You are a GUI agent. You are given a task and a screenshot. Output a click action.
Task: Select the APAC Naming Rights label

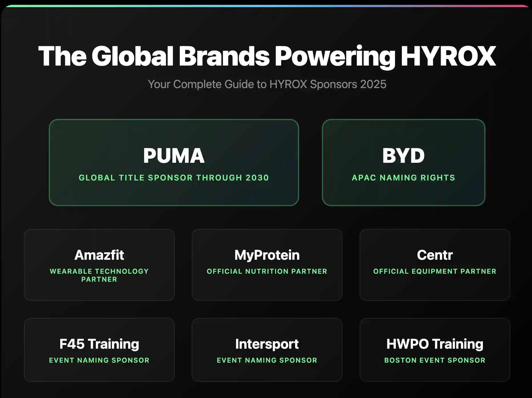(403, 178)
